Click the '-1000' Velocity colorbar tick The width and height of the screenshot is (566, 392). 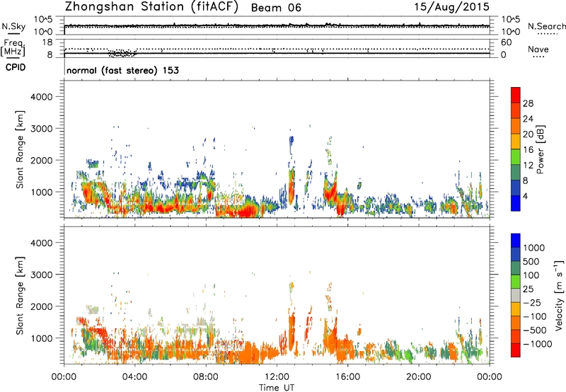[x=538, y=344]
